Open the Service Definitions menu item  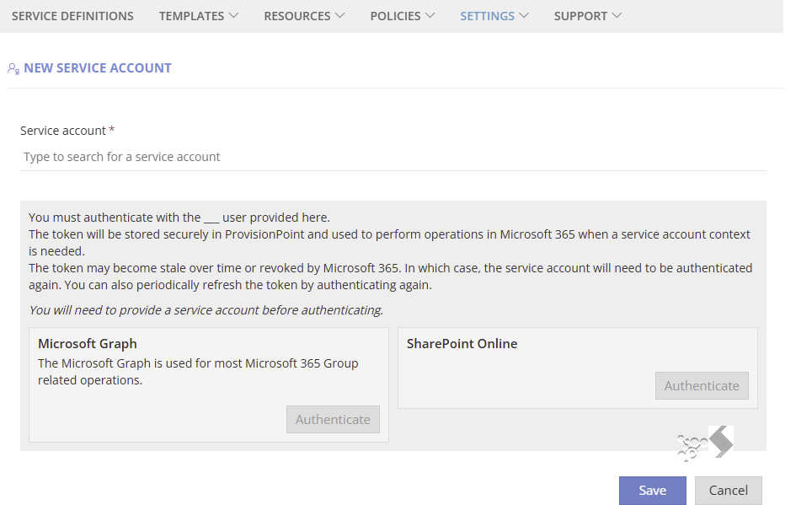click(72, 16)
